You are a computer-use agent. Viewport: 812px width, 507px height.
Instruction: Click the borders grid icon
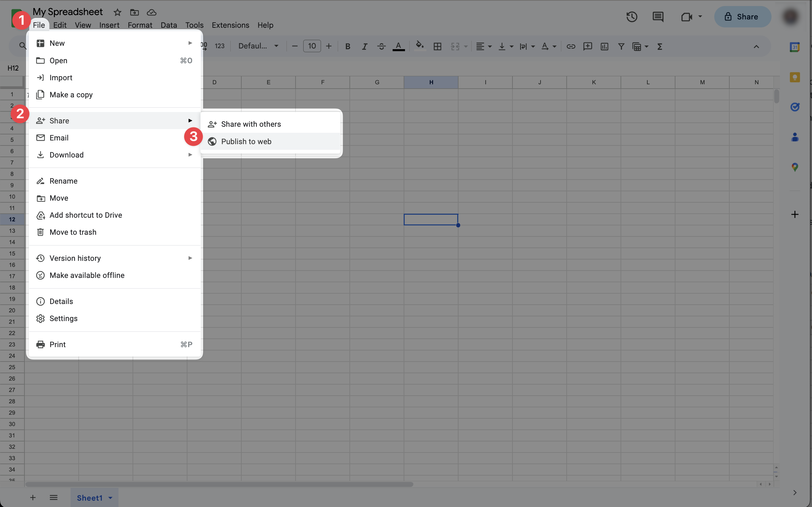click(437, 46)
